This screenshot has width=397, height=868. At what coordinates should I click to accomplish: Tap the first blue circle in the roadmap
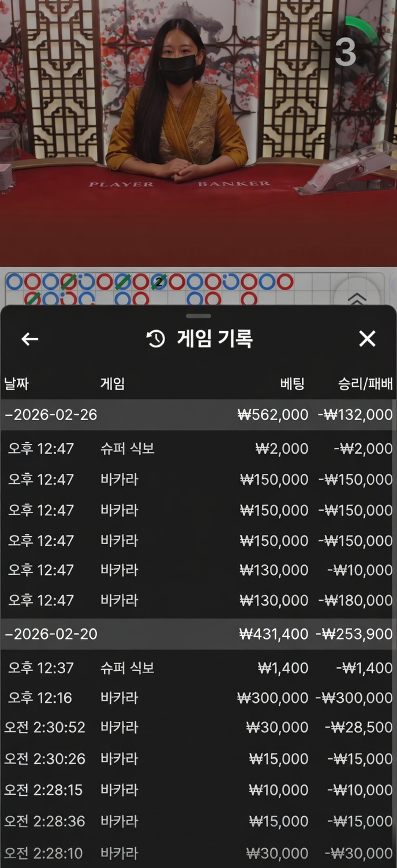click(x=14, y=282)
